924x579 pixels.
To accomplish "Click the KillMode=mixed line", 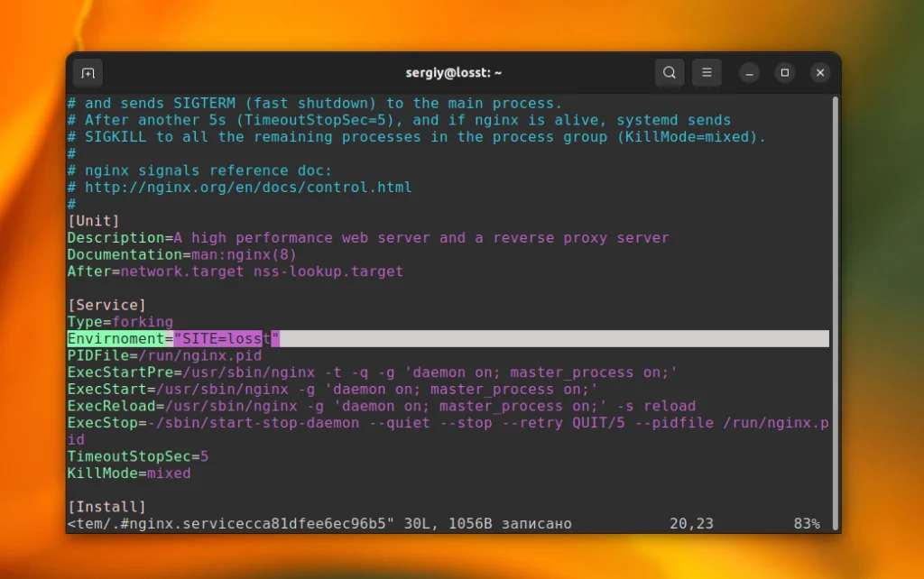I will [x=129, y=473].
